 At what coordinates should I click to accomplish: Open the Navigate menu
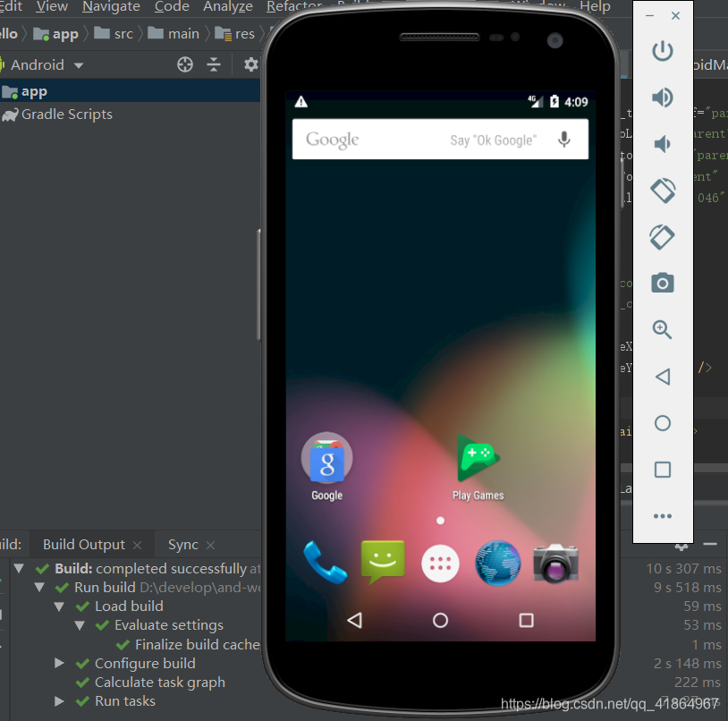coord(111,6)
